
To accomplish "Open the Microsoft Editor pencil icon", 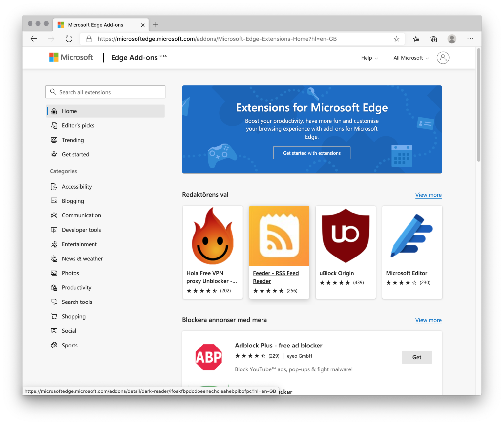I will 412,235.
